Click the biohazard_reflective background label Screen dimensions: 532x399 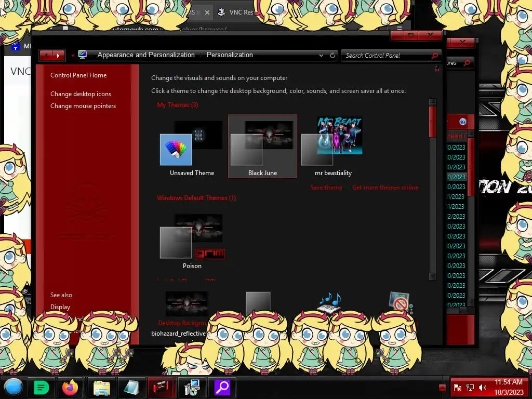[179, 334]
